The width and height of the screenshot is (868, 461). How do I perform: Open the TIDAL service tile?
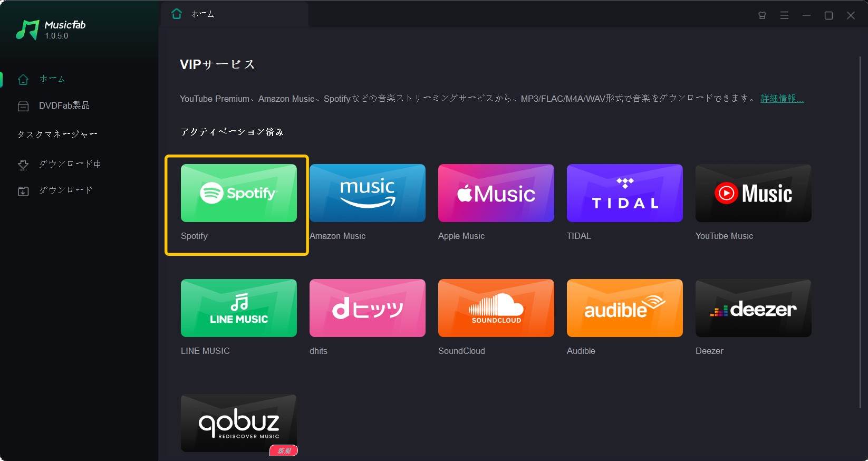coord(624,193)
